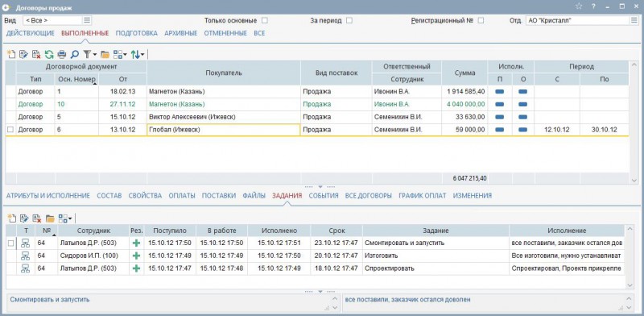Image resolution: width=644 pixels, height=316 pixels.
Task: Click tasks table scrollbar down arrow
Action: coord(630,285)
